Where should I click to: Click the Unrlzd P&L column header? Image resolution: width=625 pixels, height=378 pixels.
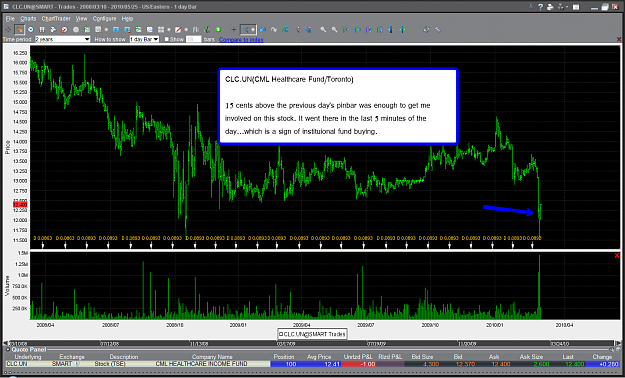click(358, 357)
